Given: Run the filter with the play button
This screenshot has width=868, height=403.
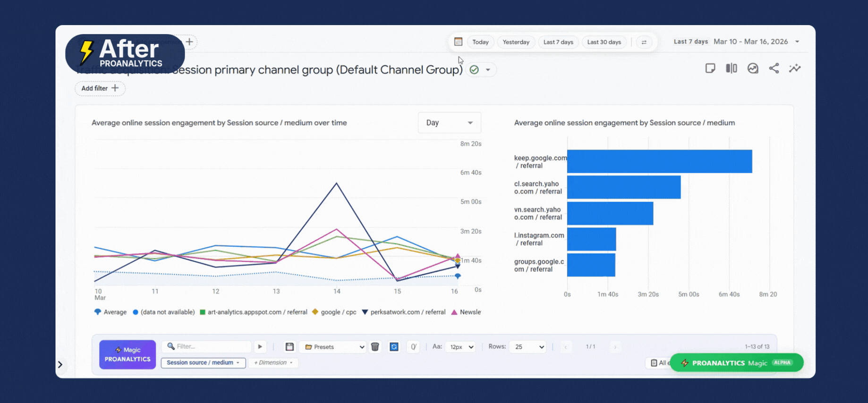Looking at the screenshot, I should coord(260,347).
